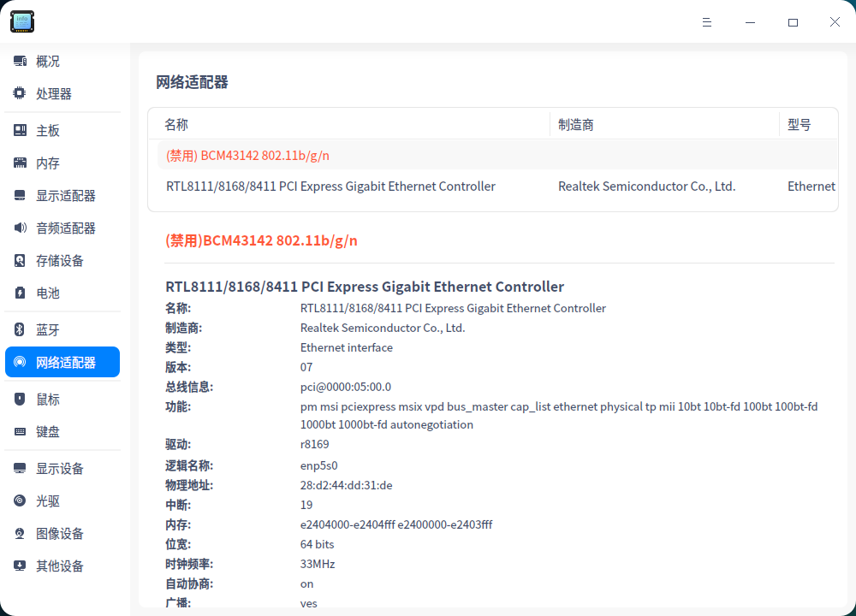Click the device manager logo in titlebar
856x616 pixels.
(21, 21)
